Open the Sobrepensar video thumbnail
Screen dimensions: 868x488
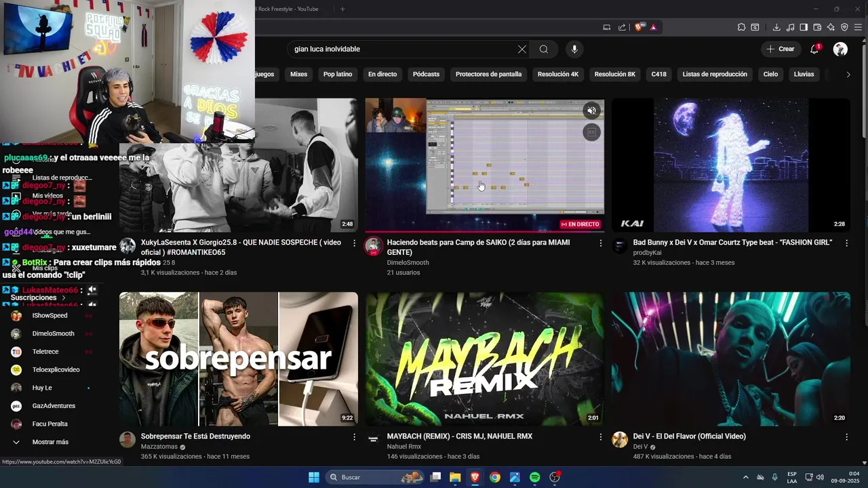[x=239, y=359]
